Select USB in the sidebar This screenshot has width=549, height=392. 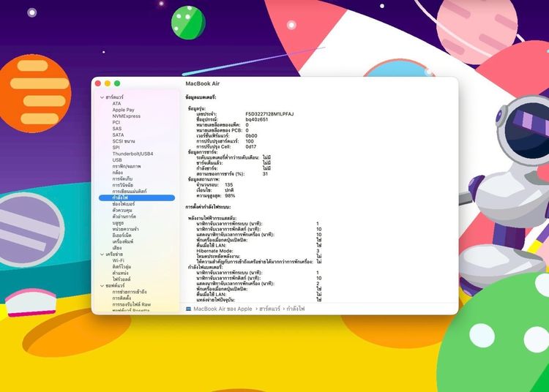tap(117, 160)
